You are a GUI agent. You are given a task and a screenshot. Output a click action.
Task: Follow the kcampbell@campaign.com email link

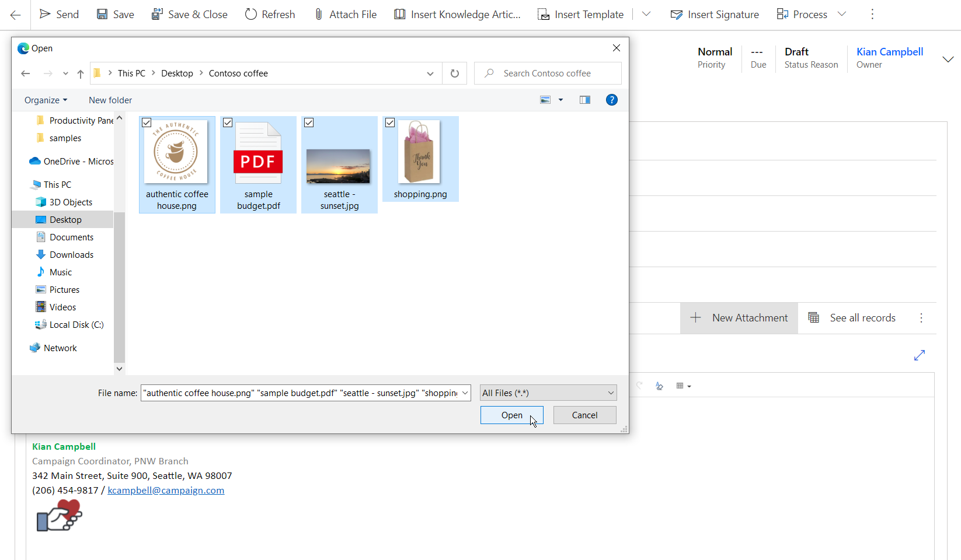[x=166, y=491]
